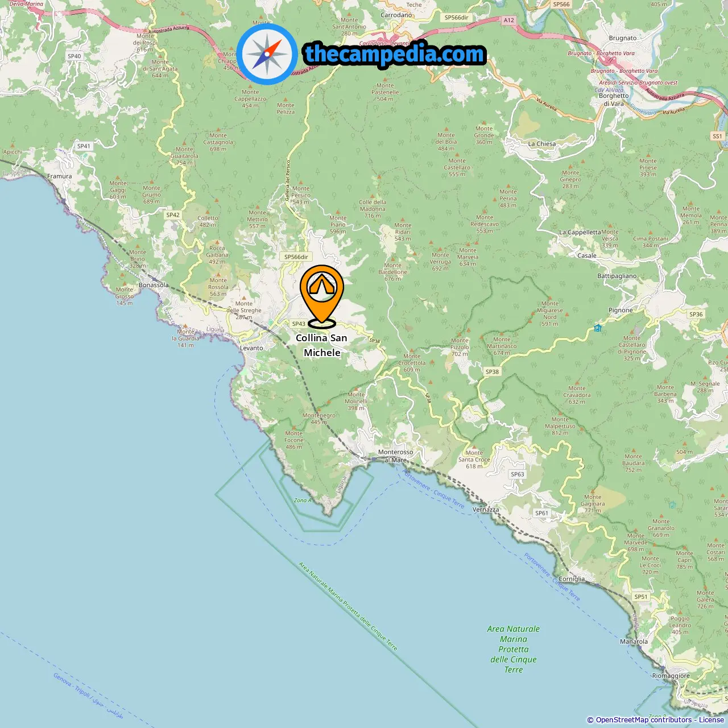Click the A12 motorway shield
Viewport: 728px width, 728px height.
(x=508, y=20)
